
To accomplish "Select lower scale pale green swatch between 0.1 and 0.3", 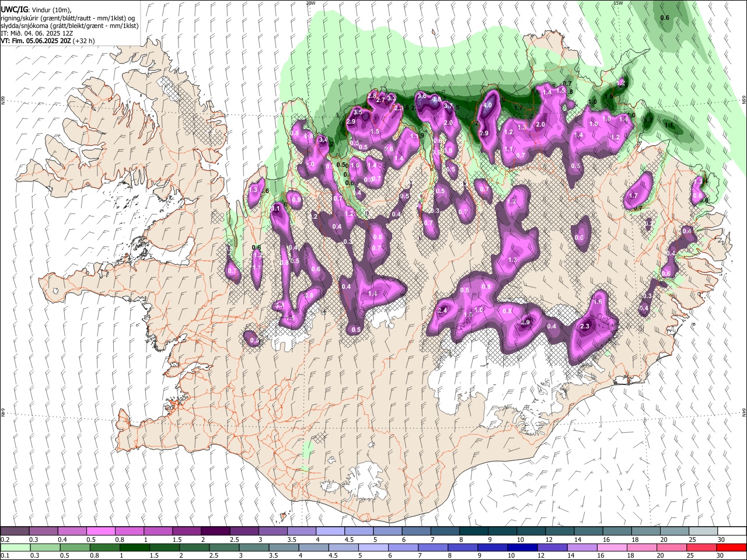I will pos(15,547).
